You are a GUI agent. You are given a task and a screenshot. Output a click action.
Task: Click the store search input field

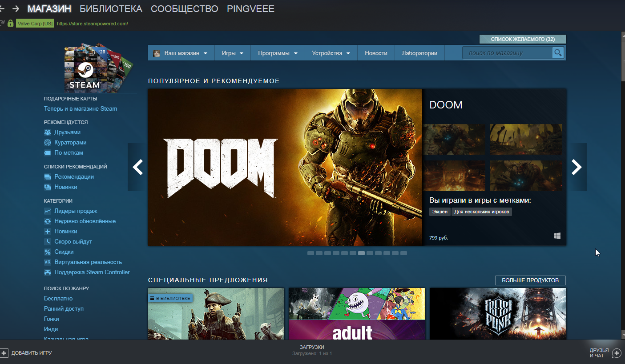507,53
